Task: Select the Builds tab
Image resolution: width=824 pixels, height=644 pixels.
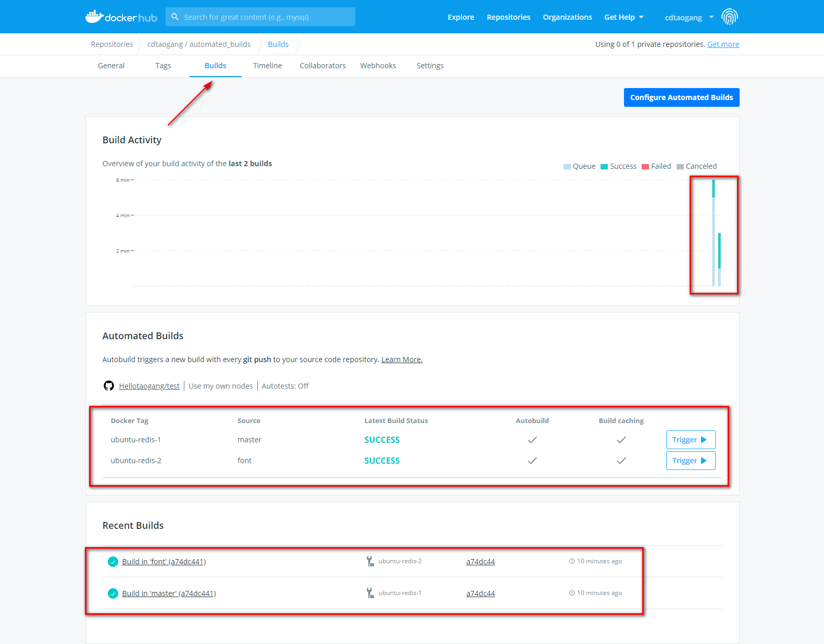Action: coord(215,66)
